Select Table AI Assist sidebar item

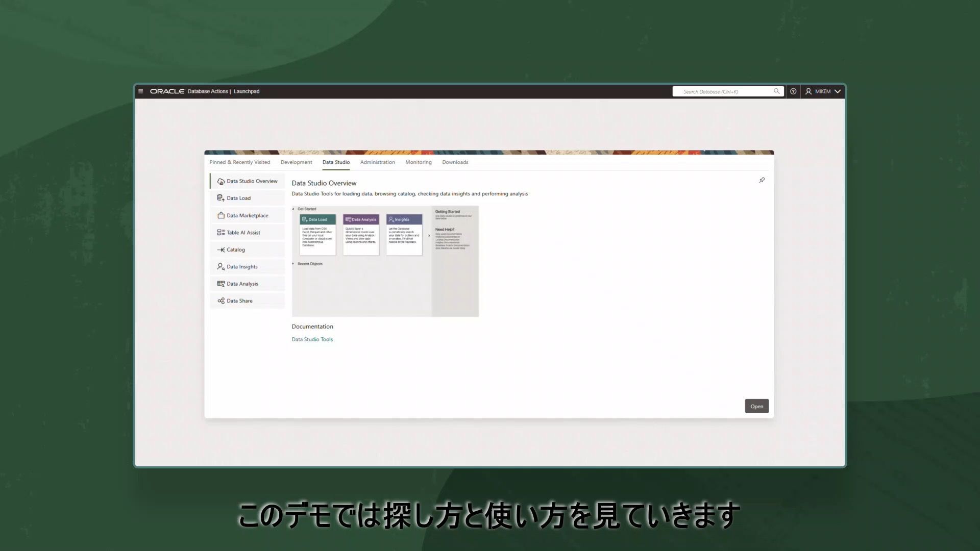click(243, 233)
